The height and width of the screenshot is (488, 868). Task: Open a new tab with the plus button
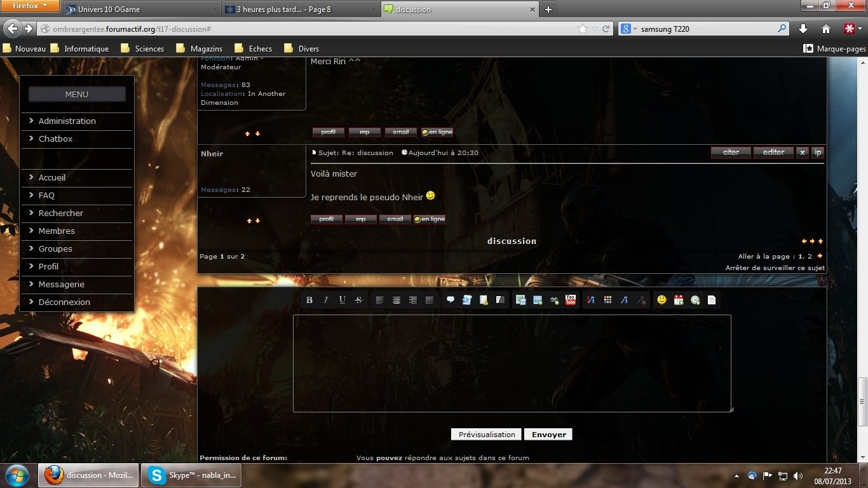point(548,10)
